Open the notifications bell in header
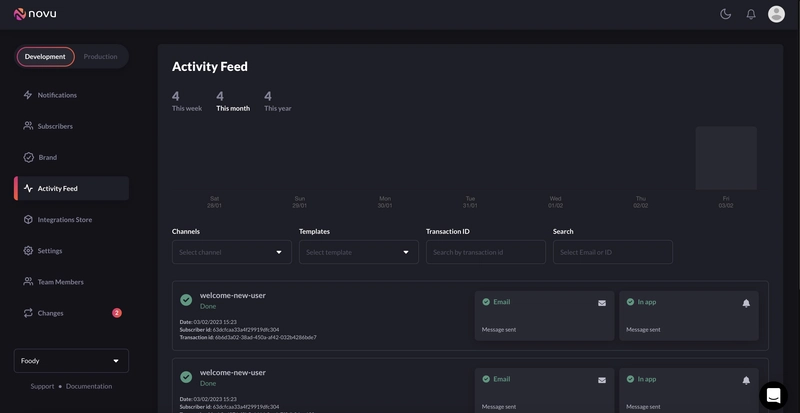The height and width of the screenshot is (413, 800). (x=751, y=14)
